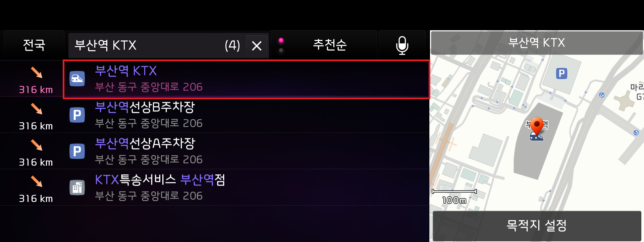Clear the search text with X icon
This screenshot has width=644, height=242.
tap(257, 46)
